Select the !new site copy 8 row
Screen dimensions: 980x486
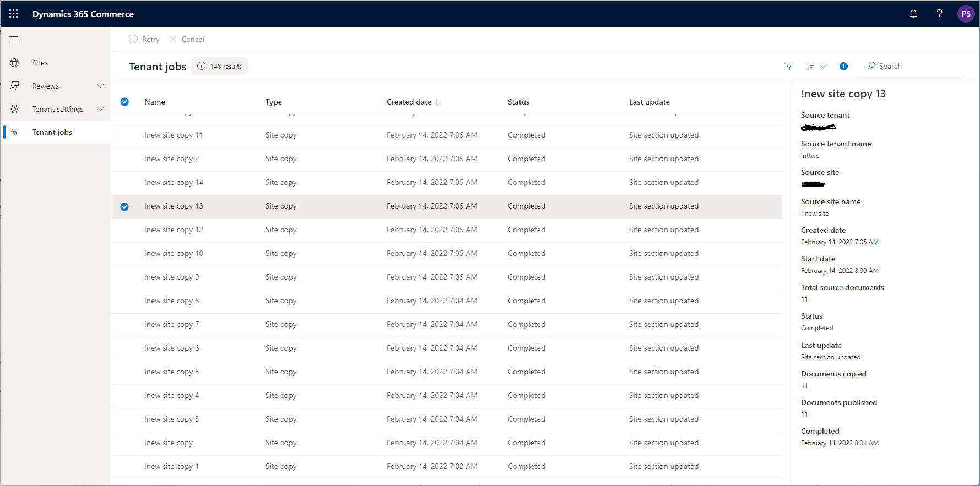click(x=446, y=301)
